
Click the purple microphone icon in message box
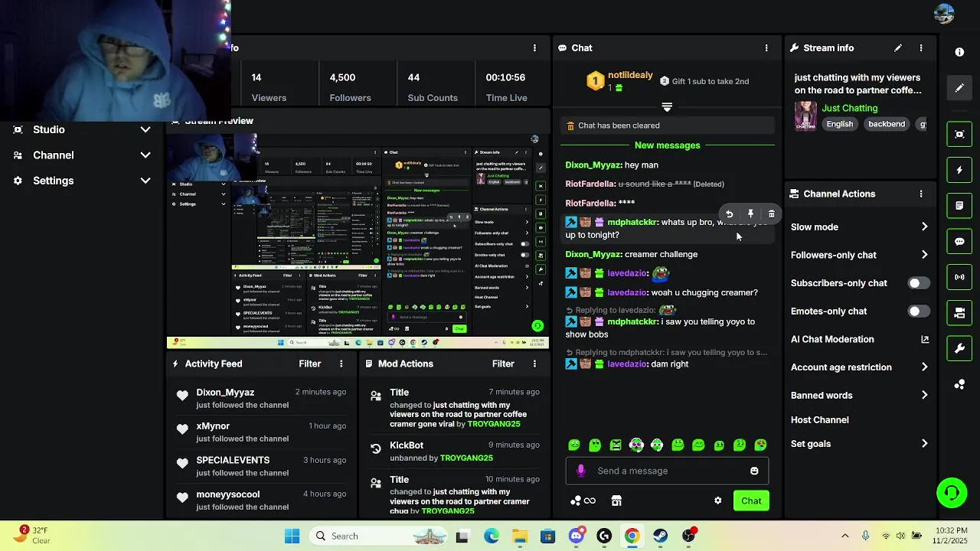coord(581,471)
